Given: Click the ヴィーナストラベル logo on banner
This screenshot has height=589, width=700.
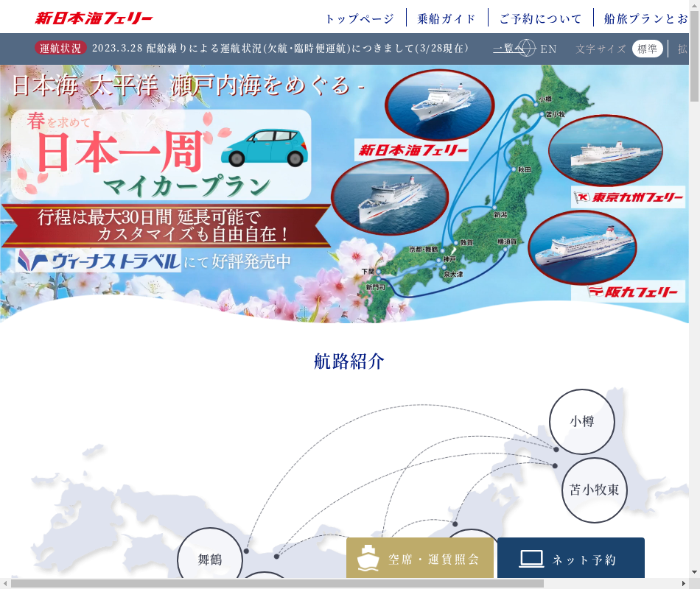Looking at the screenshot, I should tap(99, 261).
